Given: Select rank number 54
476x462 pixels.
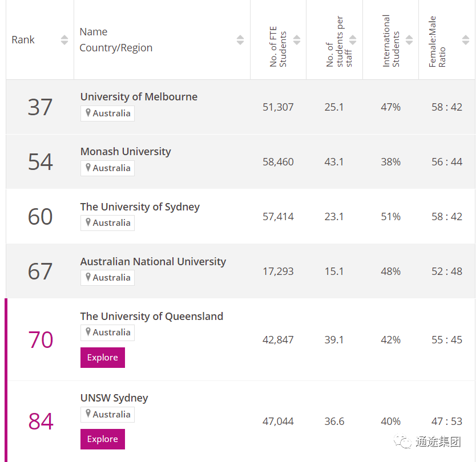Looking at the screenshot, I should [41, 161].
